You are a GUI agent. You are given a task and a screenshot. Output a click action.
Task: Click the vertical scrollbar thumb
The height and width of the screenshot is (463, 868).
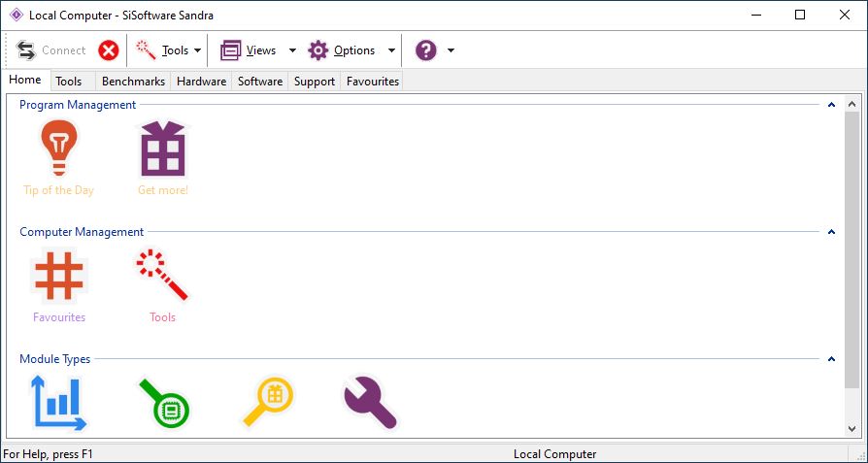[x=851, y=249]
